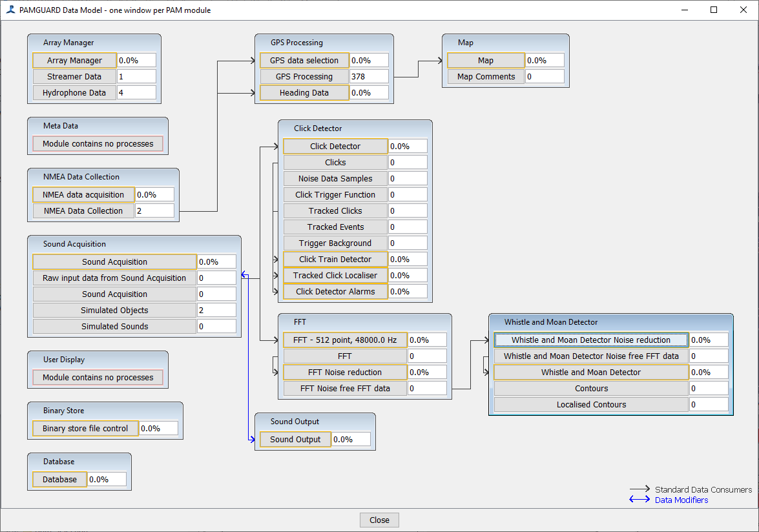
Task: Click the GPS Processing 378 value field
Action: [369, 76]
